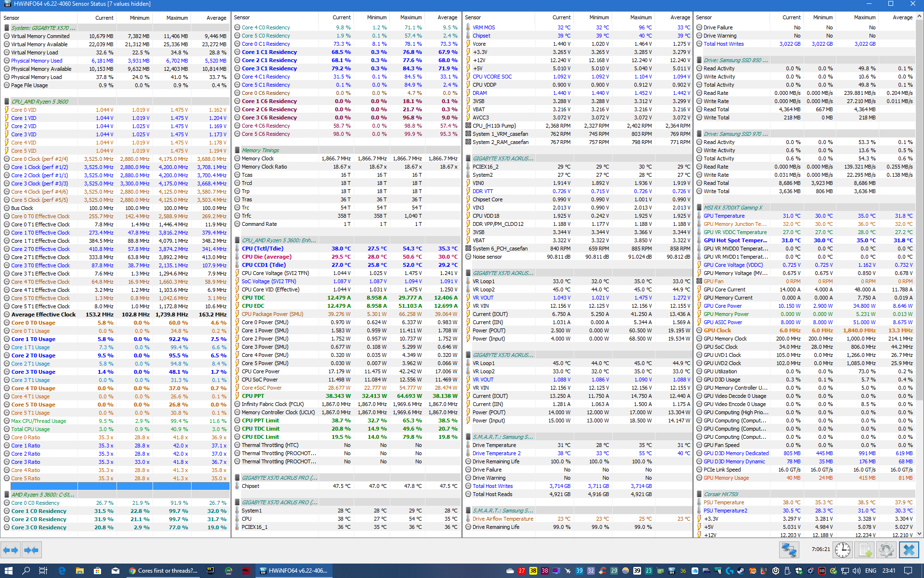Click the volume icon in system tray
The image size is (924, 578).
coord(857,570)
